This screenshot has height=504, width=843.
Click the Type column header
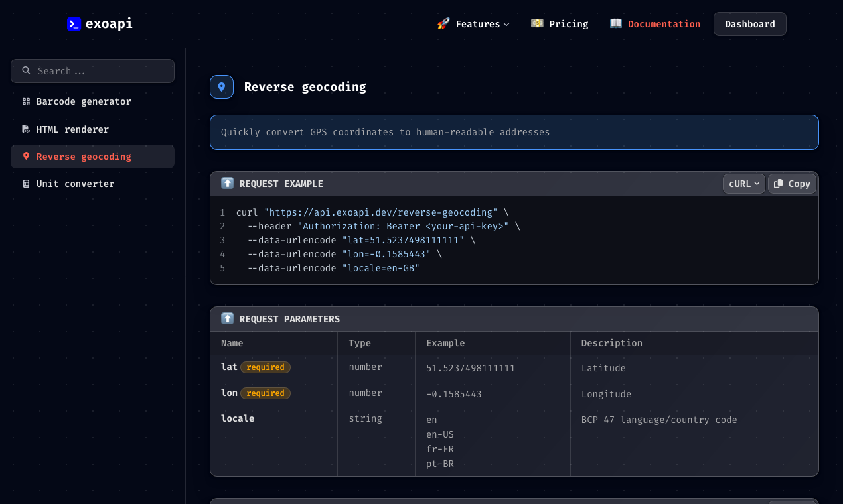[360, 343]
